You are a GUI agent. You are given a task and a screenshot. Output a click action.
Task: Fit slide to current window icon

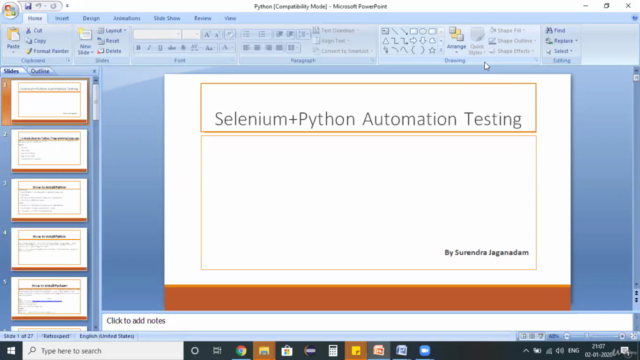(633, 336)
